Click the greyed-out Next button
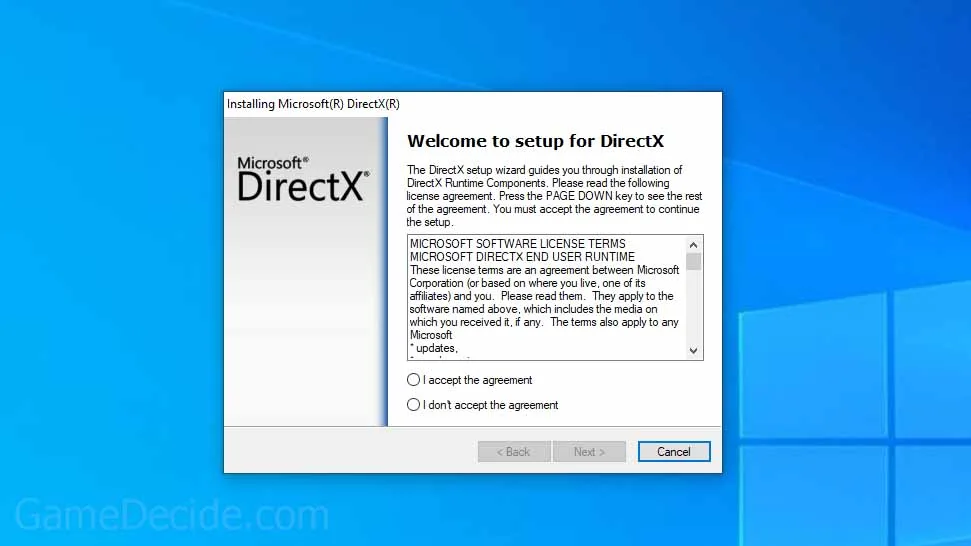This screenshot has height=546, width=971. coord(589,452)
